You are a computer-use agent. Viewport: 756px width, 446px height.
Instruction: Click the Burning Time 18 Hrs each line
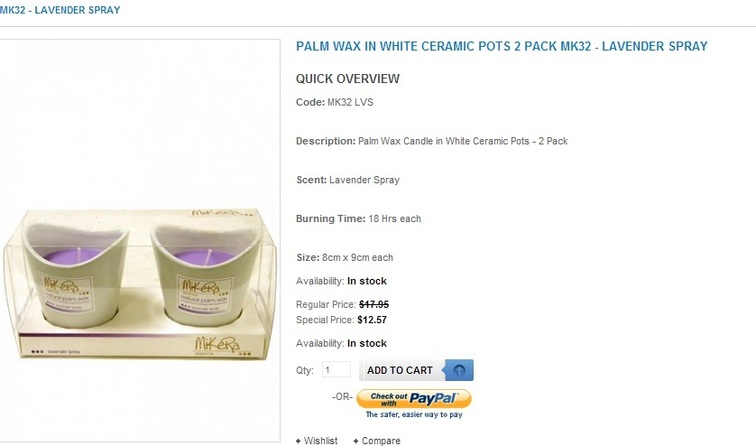359,218
